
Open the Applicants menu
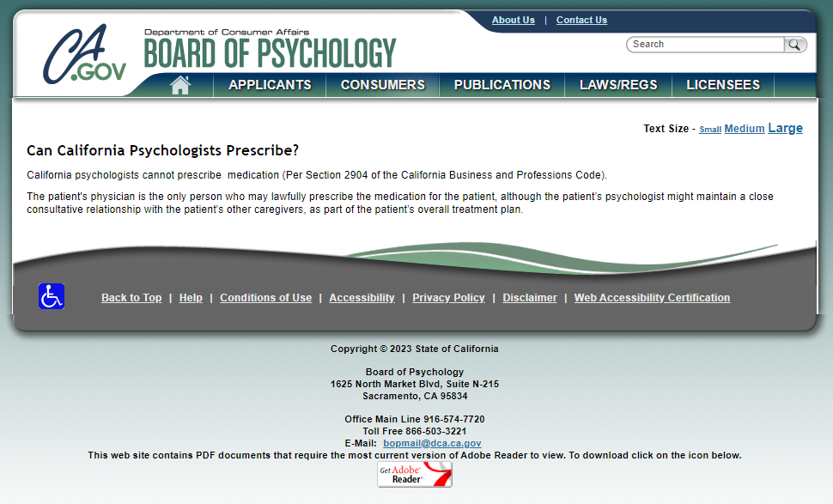tap(270, 85)
